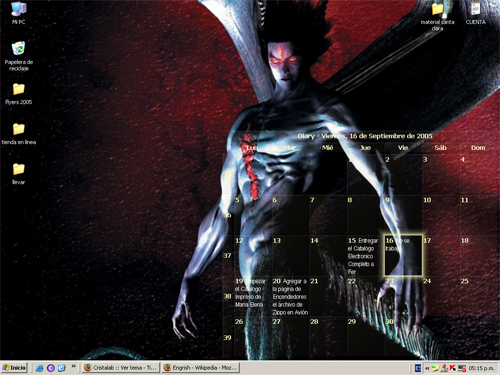Select day 20 Agregar a la pagina entry
This screenshot has width=500, height=375.
point(290,296)
